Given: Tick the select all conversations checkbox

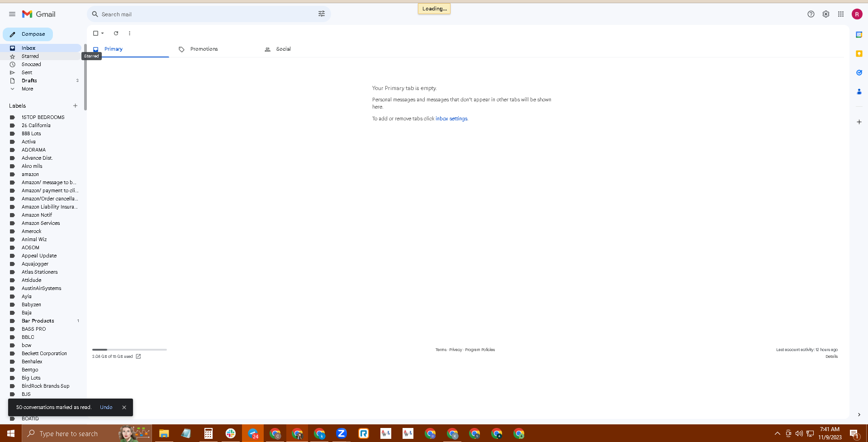Looking at the screenshot, I should coord(95,33).
